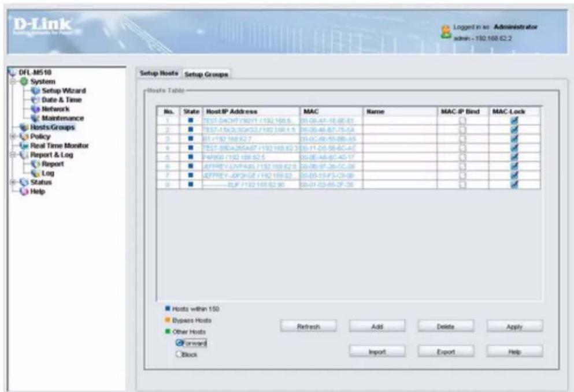Viewport: 574px width, 392px height.
Task: Click the blue Hosts within 150 swatch
Action: click(x=168, y=309)
